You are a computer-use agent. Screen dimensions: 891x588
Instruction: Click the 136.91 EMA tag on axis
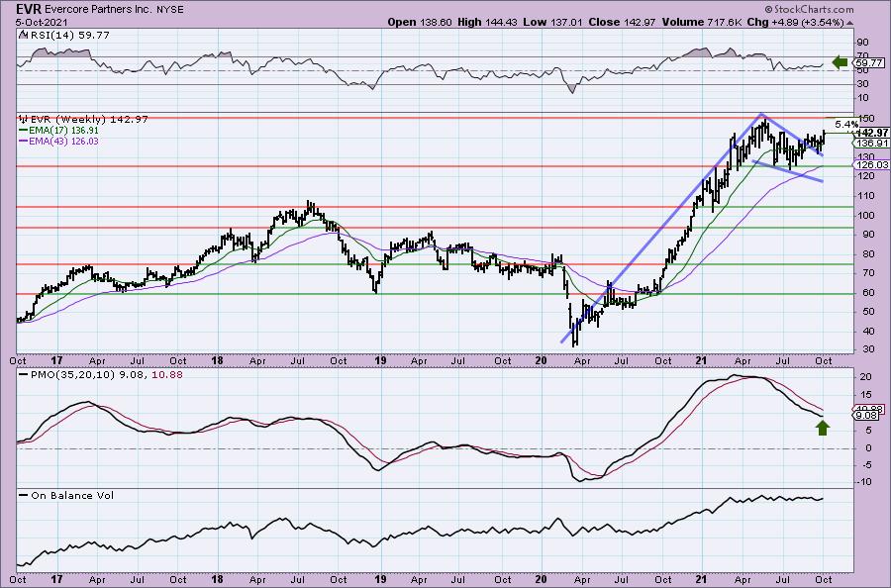[x=873, y=144]
